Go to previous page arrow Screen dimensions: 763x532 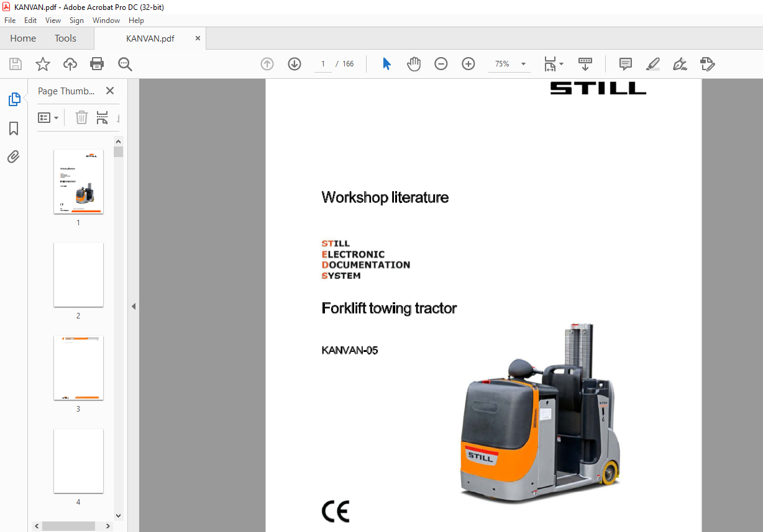(267, 64)
